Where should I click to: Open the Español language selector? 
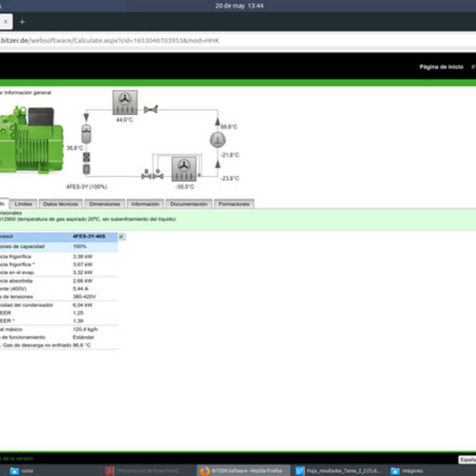click(467, 459)
